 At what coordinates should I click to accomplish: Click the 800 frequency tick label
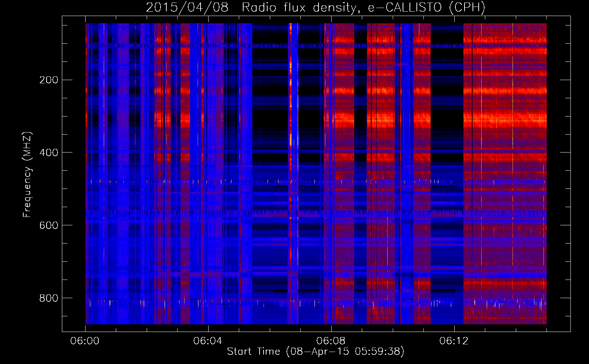click(x=49, y=298)
